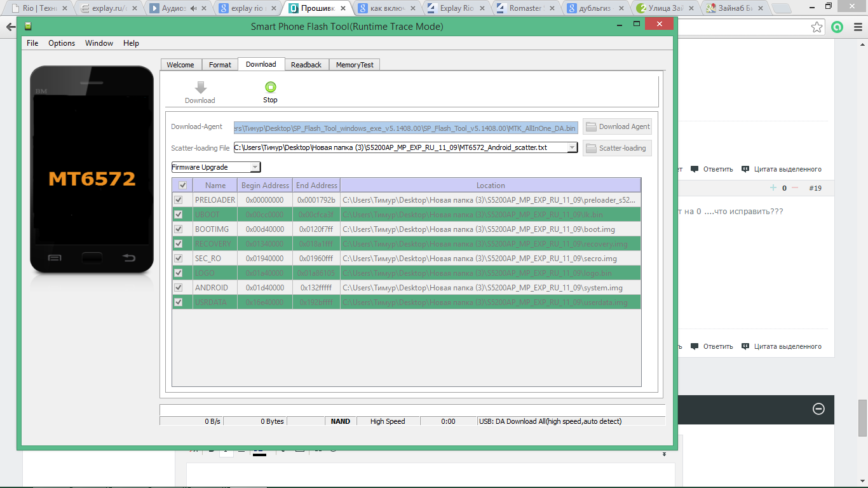The height and width of the screenshot is (488, 868).
Task: Expand the Scatter-loading File path dropdown
Action: pyautogui.click(x=572, y=147)
